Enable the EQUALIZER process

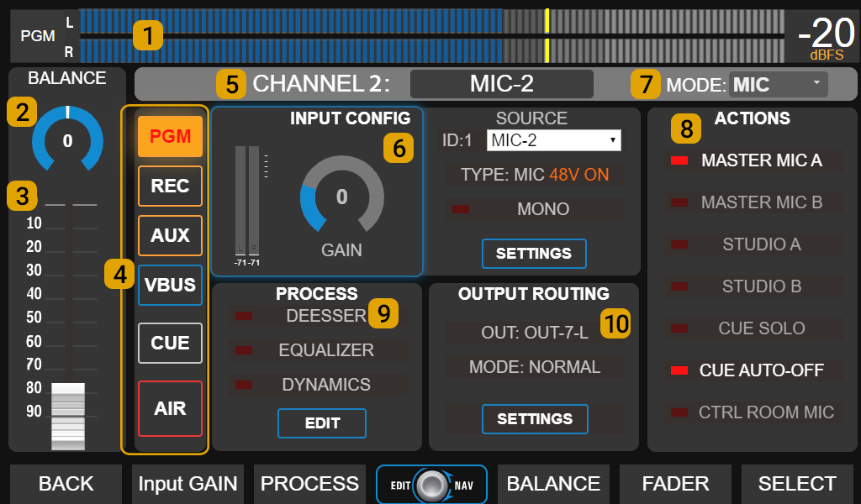(x=317, y=350)
